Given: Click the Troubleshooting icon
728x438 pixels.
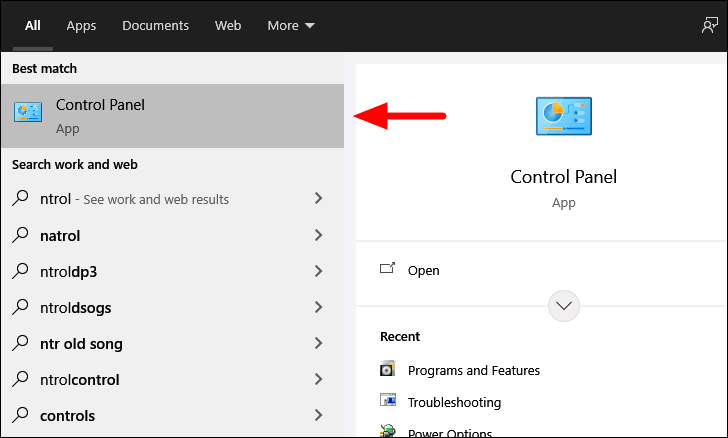Looking at the screenshot, I should tap(387, 400).
